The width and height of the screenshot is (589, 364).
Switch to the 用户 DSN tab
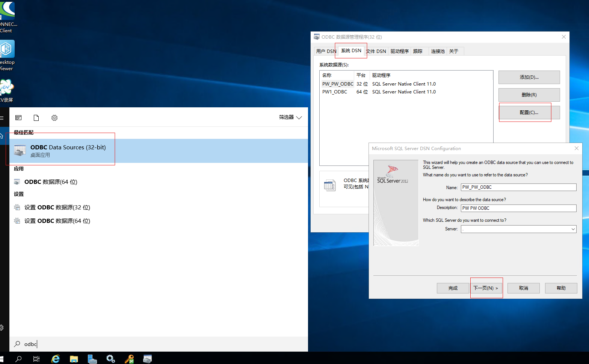pyautogui.click(x=326, y=51)
